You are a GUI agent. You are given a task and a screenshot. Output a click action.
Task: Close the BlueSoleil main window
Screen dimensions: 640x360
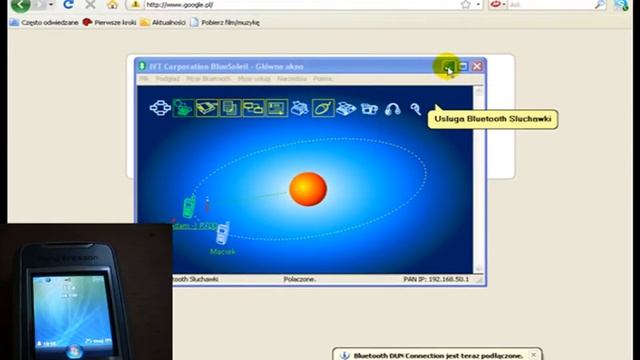477,66
